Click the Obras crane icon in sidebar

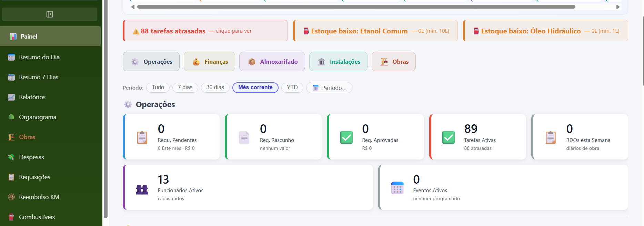tap(11, 137)
